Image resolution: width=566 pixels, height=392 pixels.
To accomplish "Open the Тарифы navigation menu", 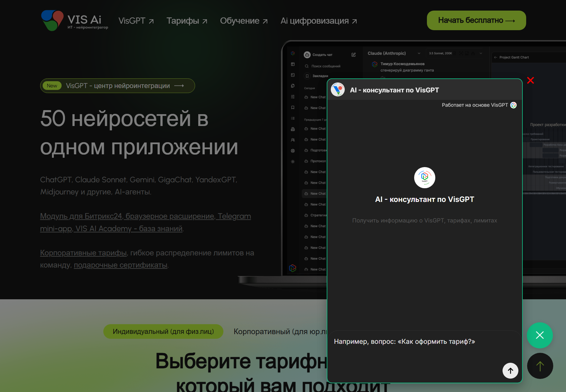I will [187, 21].
